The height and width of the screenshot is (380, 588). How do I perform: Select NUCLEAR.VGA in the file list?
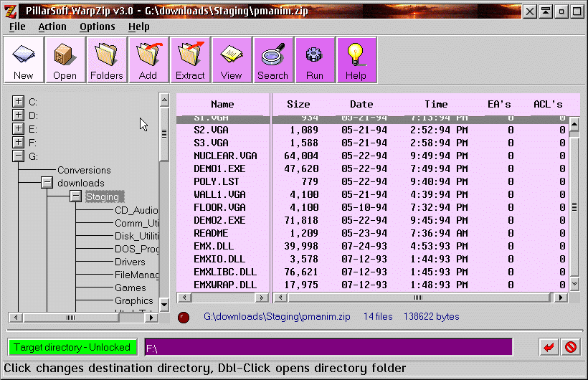coord(225,156)
